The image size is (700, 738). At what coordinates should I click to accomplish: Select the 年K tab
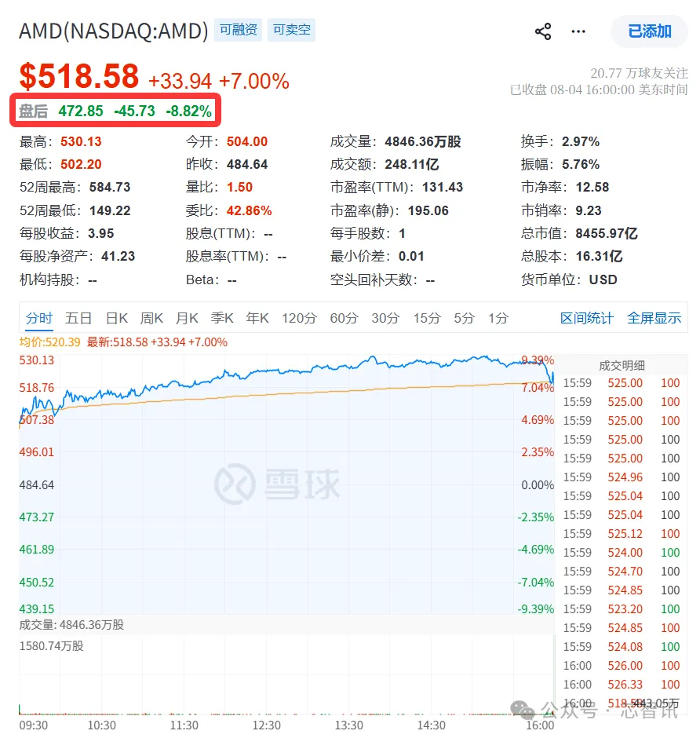click(257, 318)
